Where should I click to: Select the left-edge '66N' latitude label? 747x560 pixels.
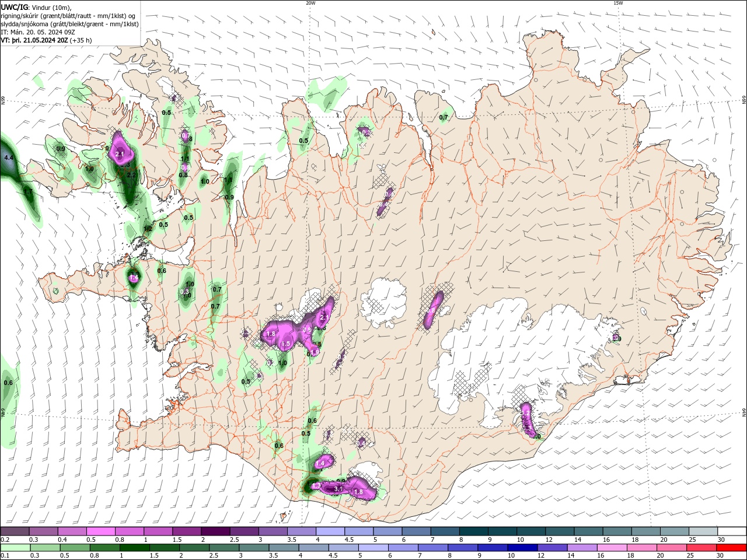(x=3, y=101)
